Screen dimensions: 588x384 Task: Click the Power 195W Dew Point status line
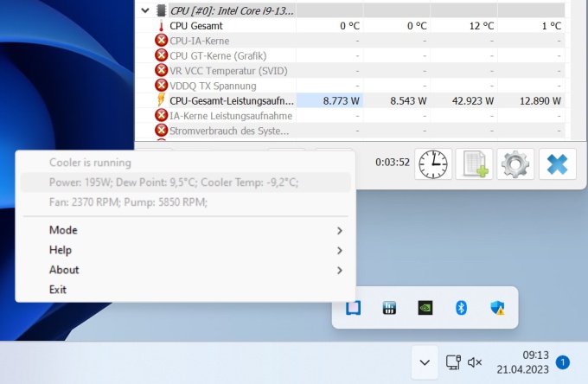(x=185, y=182)
